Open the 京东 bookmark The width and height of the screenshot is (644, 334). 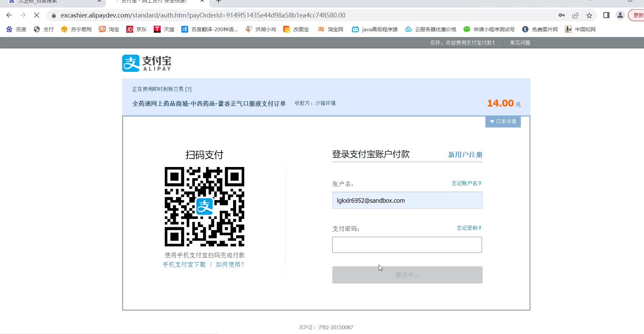pyautogui.click(x=137, y=29)
